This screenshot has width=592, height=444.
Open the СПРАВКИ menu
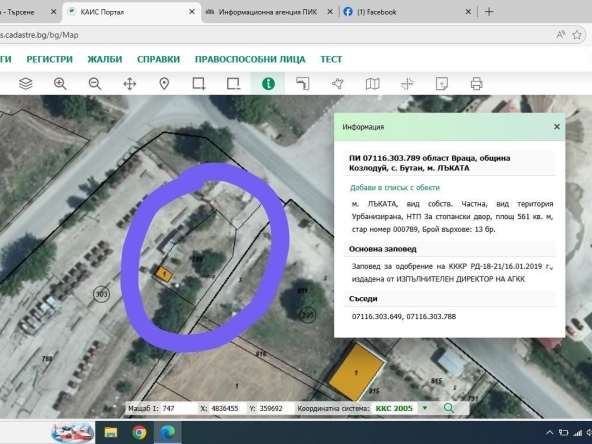tap(159, 59)
